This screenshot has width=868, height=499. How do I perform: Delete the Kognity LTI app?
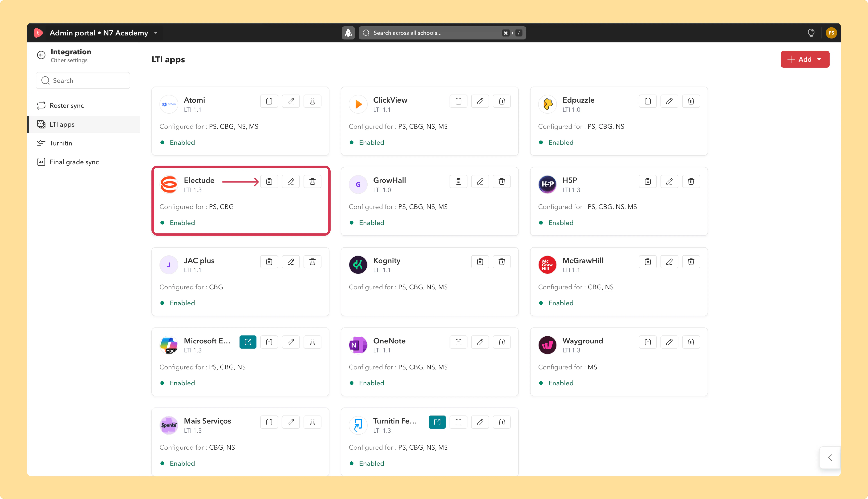coord(502,262)
